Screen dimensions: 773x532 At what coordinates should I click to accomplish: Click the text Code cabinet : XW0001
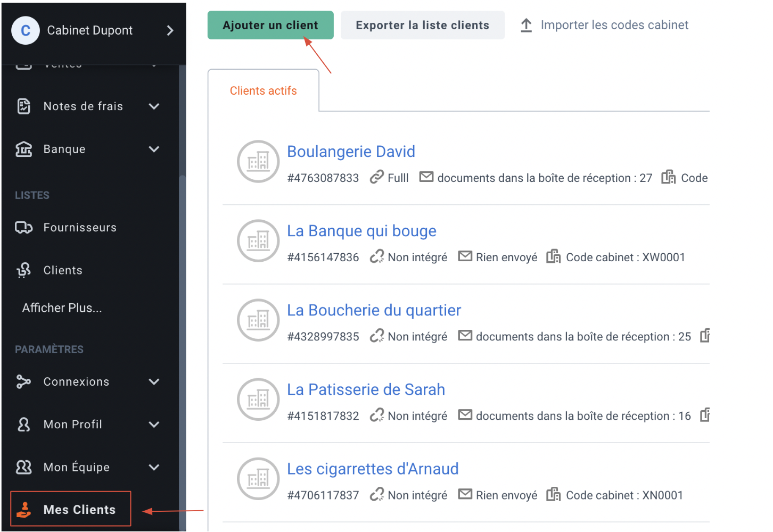coord(626,257)
